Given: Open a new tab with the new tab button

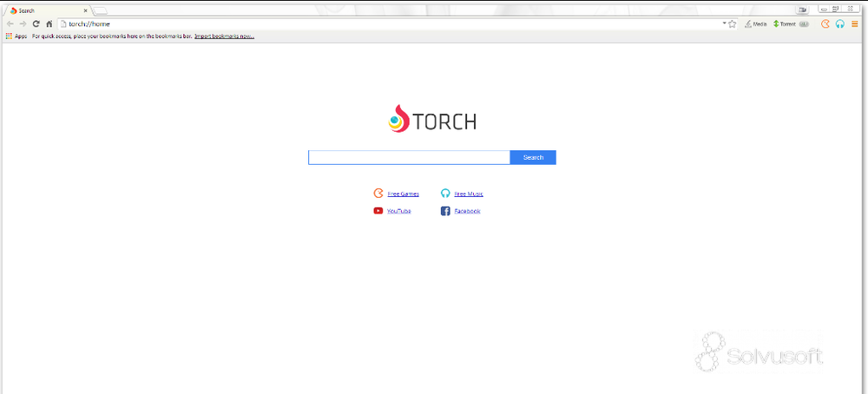Looking at the screenshot, I should (x=100, y=10).
